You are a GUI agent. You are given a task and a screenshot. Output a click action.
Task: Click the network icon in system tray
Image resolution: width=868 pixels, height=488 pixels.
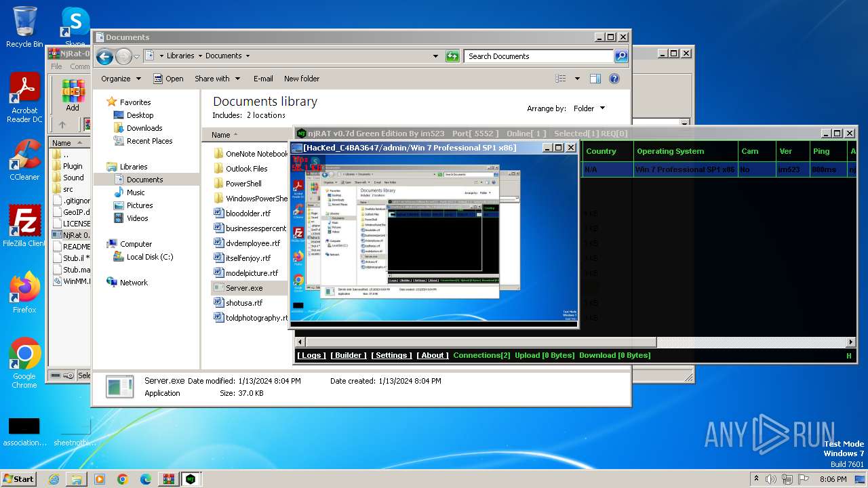(x=787, y=479)
